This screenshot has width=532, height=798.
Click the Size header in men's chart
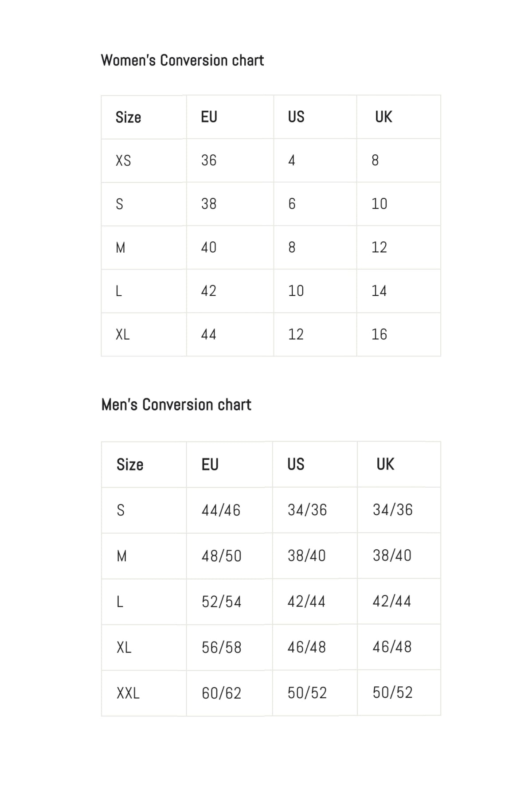click(130, 465)
